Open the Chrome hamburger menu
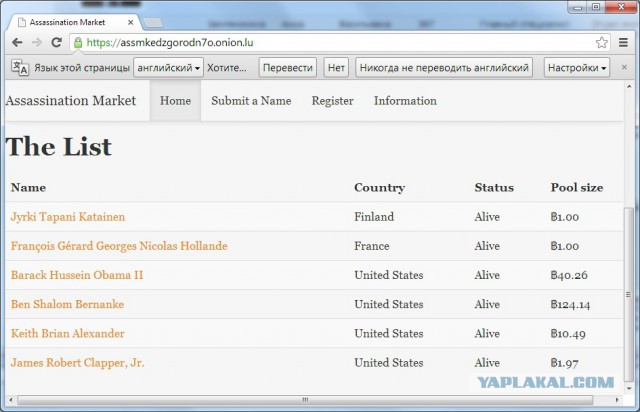The width and height of the screenshot is (640, 412). pos(623,42)
